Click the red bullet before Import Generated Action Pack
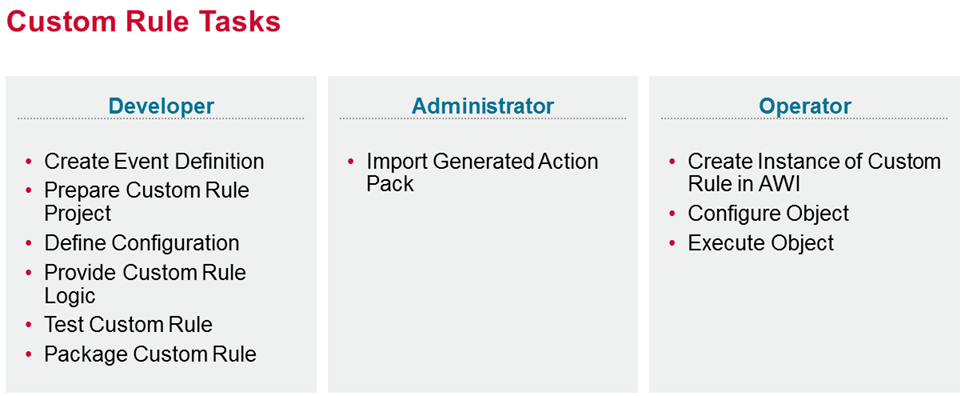The width and height of the screenshot is (965, 396). click(351, 162)
